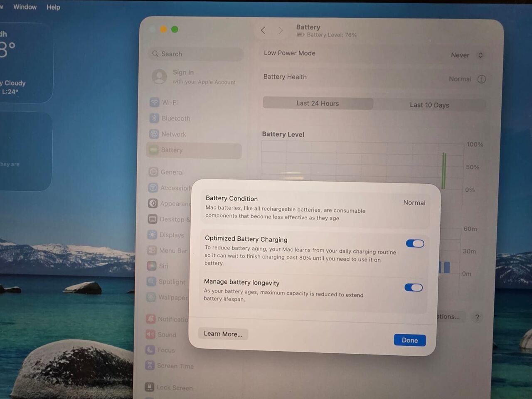The width and height of the screenshot is (532, 399).
Task: Open Sign in with Apple Account
Action: pos(194,77)
